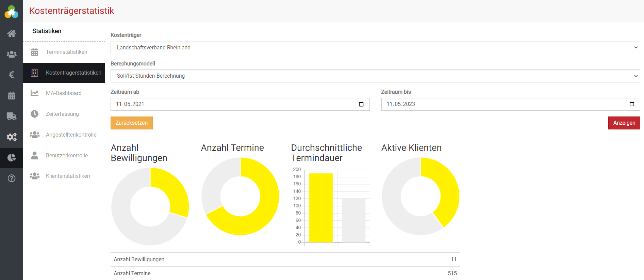This screenshot has width=644, height=280.
Task: Open the calendar icon in dark sidebar
Action: tap(12, 96)
